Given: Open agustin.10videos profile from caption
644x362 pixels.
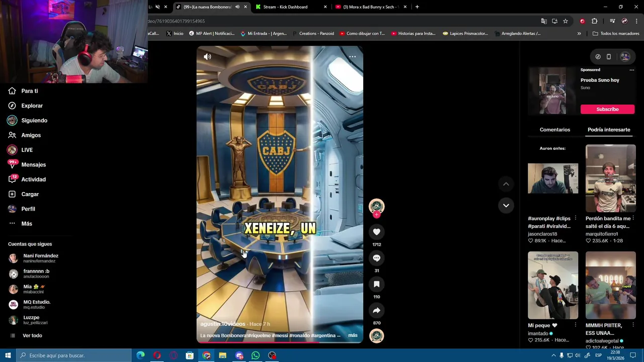Looking at the screenshot, I should coord(223,324).
